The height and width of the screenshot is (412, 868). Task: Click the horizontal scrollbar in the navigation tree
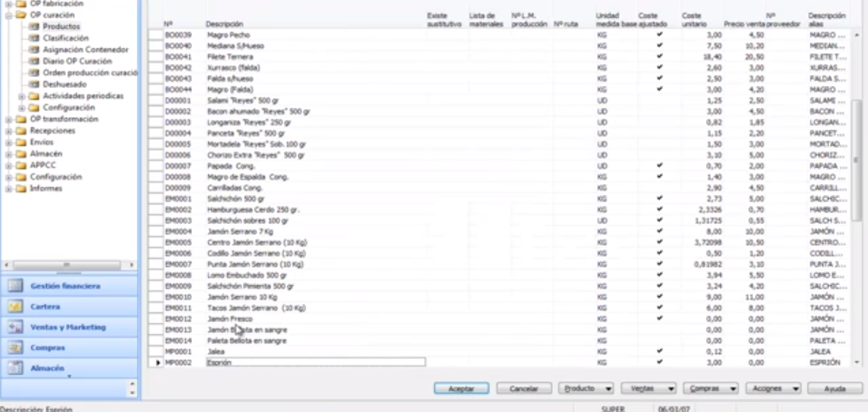click(x=67, y=265)
